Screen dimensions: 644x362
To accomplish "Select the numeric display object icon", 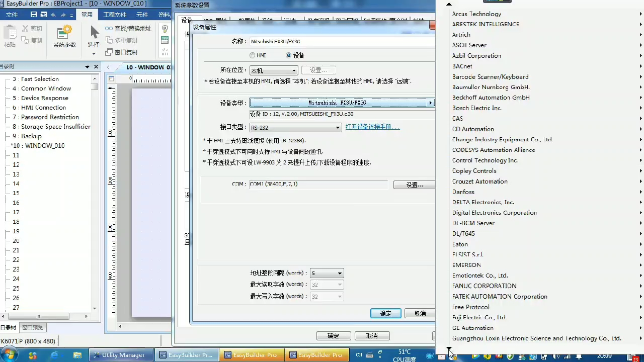I will [165, 40].
